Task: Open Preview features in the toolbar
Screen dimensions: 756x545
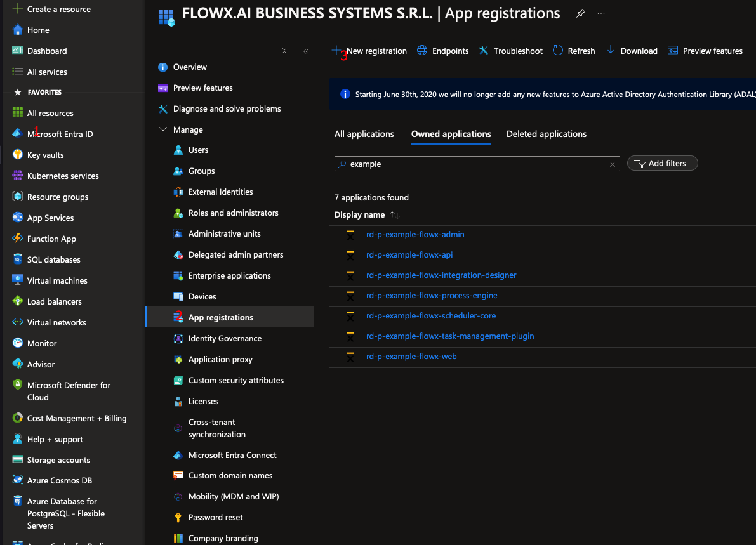Action: pos(705,51)
